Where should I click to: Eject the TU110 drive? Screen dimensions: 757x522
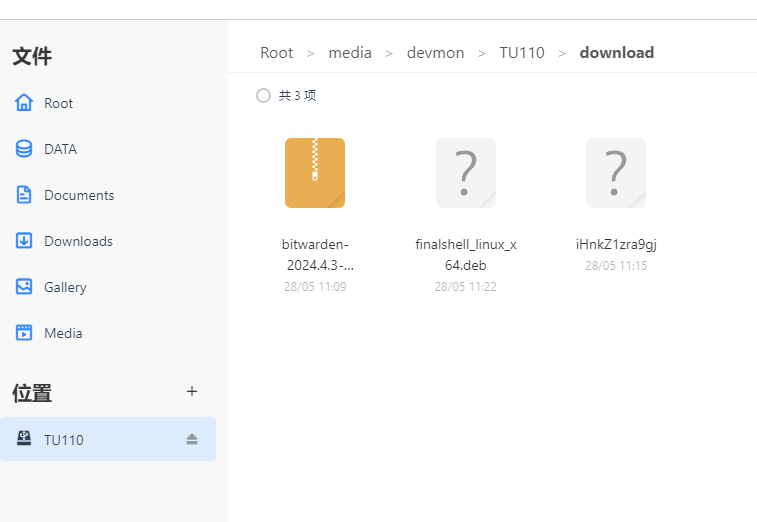pos(192,439)
